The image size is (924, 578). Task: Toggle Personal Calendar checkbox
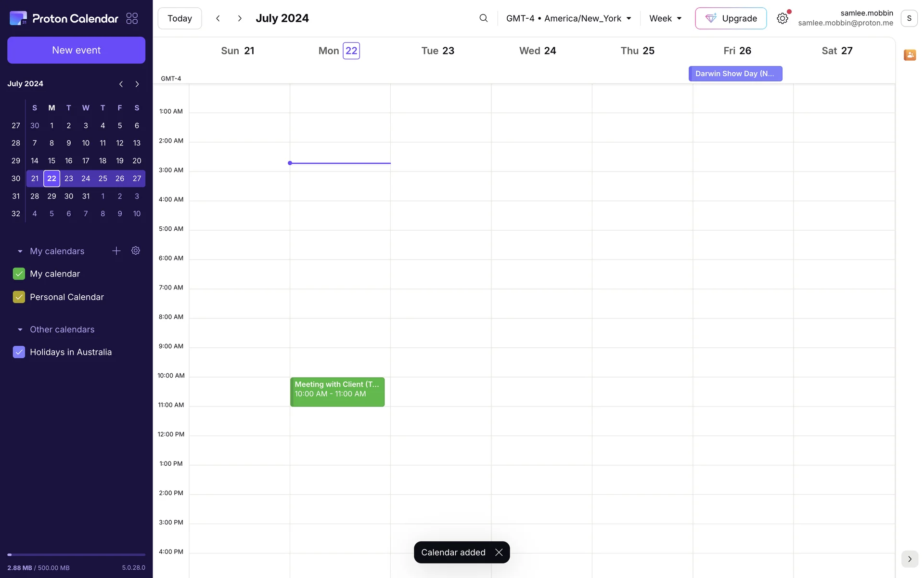point(19,297)
